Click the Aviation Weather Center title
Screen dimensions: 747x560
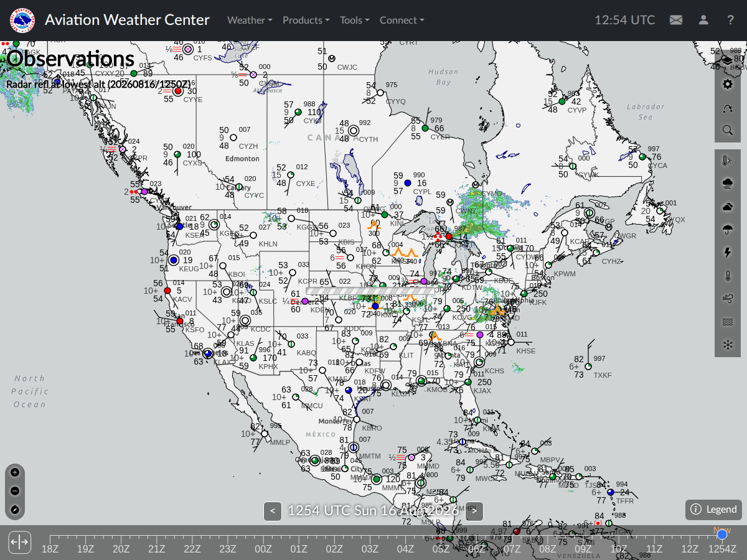[x=127, y=20]
